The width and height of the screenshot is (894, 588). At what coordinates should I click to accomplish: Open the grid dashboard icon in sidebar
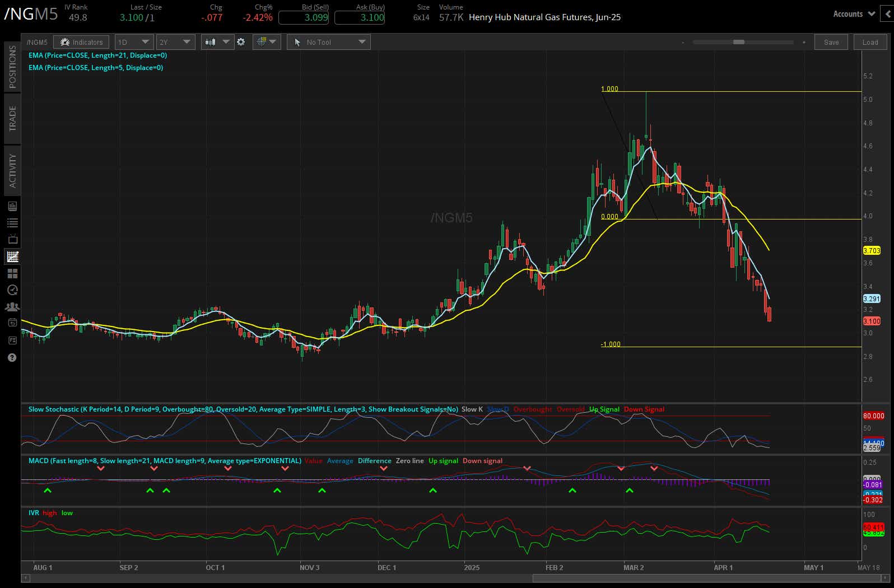pyautogui.click(x=12, y=273)
